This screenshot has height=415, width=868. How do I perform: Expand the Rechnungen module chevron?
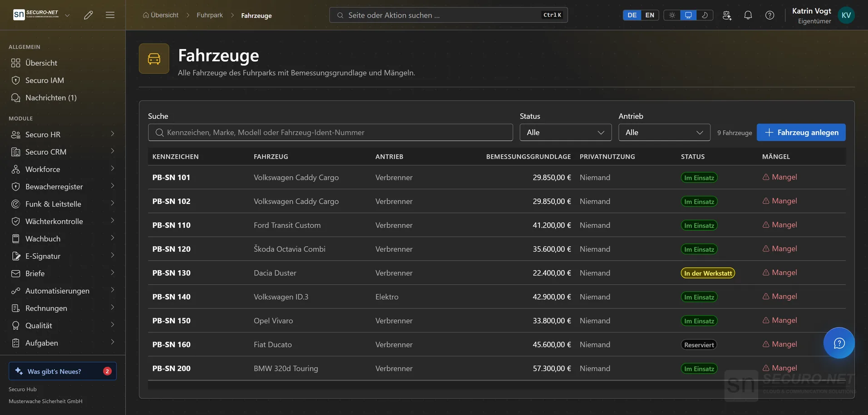(x=112, y=307)
